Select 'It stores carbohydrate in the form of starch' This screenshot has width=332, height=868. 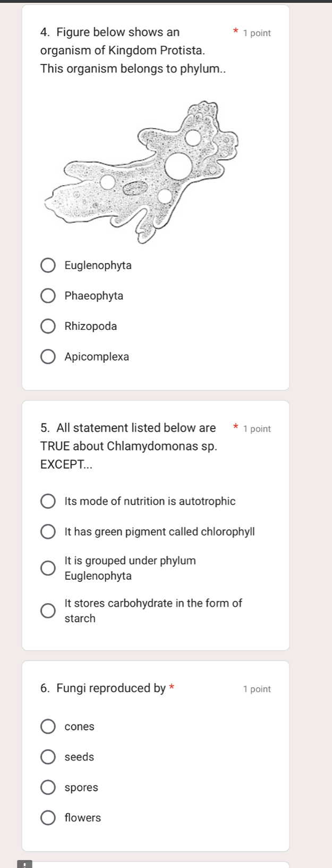click(x=48, y=611)
